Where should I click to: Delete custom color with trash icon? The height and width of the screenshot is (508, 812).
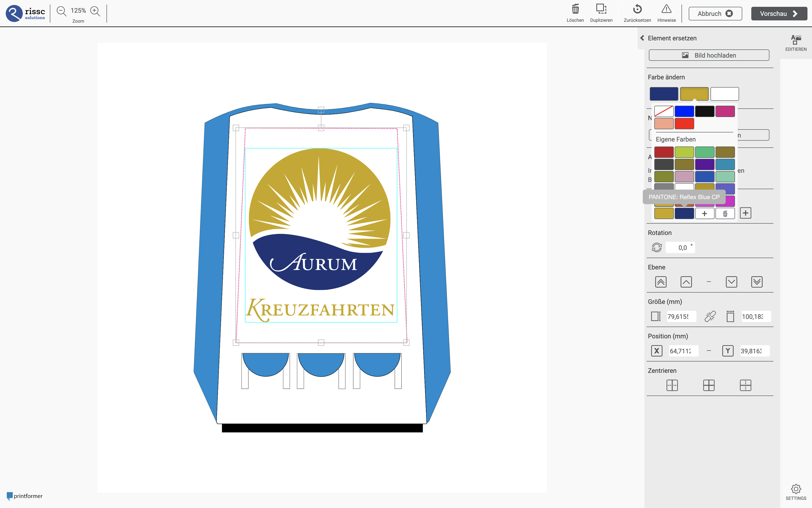tap(725, 213)
